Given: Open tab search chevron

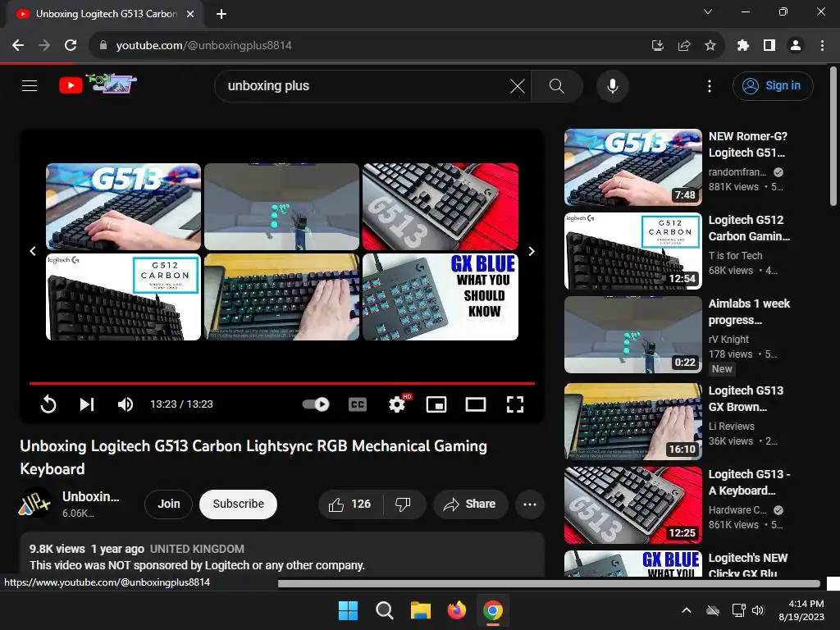Looking at the screenshot, I should point(708,11).
